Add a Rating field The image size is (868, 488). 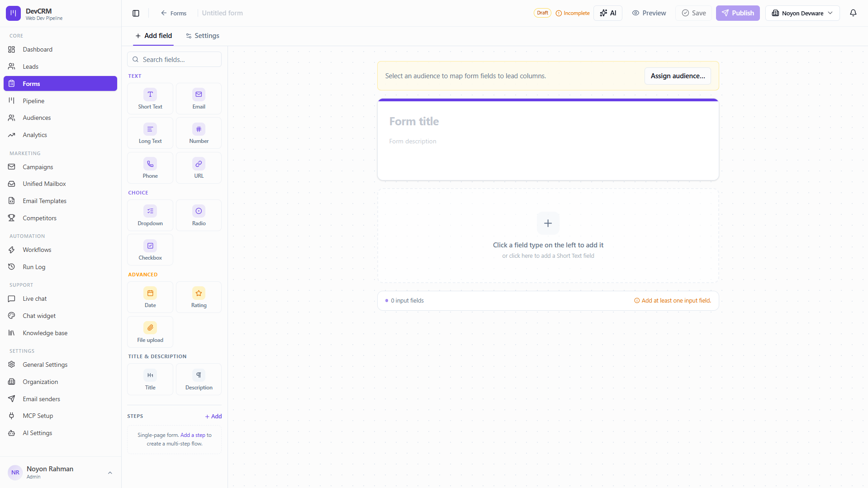[x=199, y=297]
